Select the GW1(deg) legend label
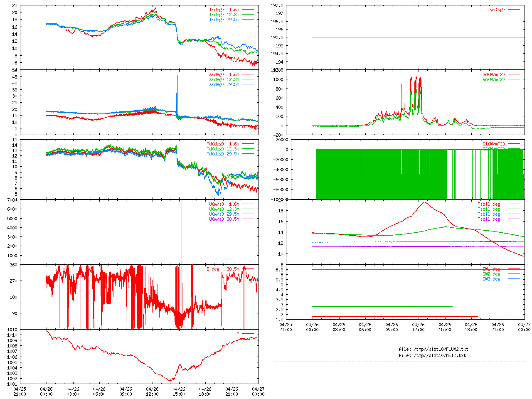The height and width of the screenshot is (399, 532). click(492, 269)
